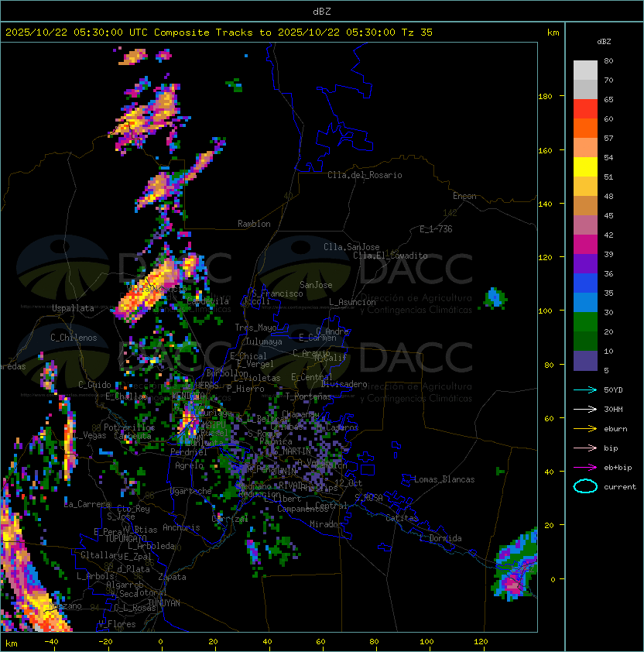The image size is (644, 652).
Task: Click the C_Guido place label
Action: (94, 385)
